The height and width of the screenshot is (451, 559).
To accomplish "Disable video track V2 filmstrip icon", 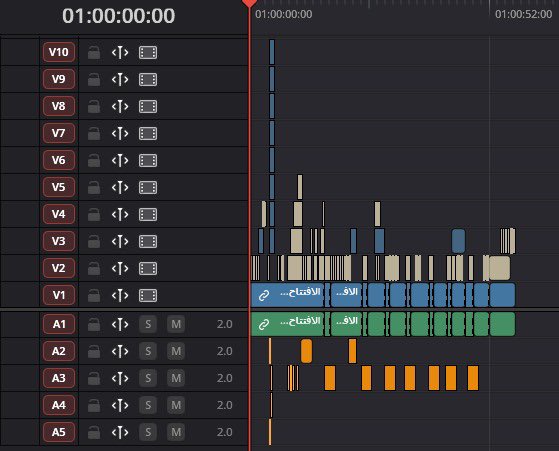I will pyautogui.click(x=148, y=268).
